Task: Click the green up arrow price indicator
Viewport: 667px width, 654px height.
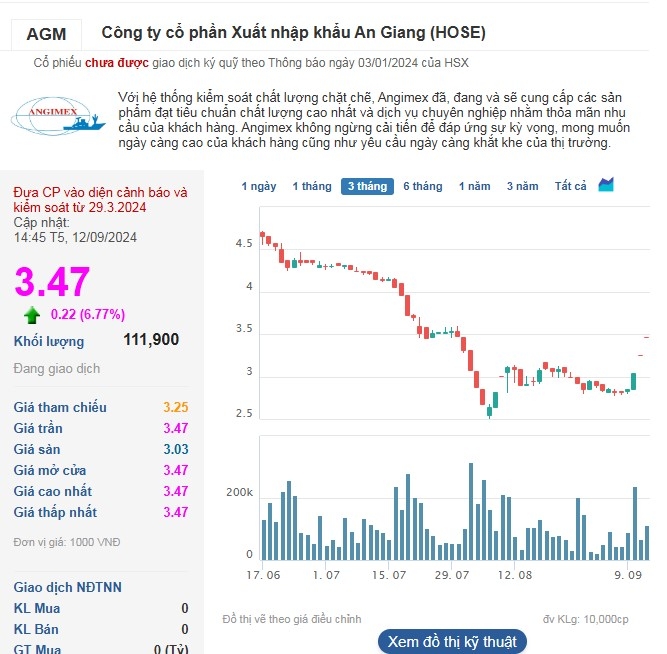Action: tap(32, 315)
